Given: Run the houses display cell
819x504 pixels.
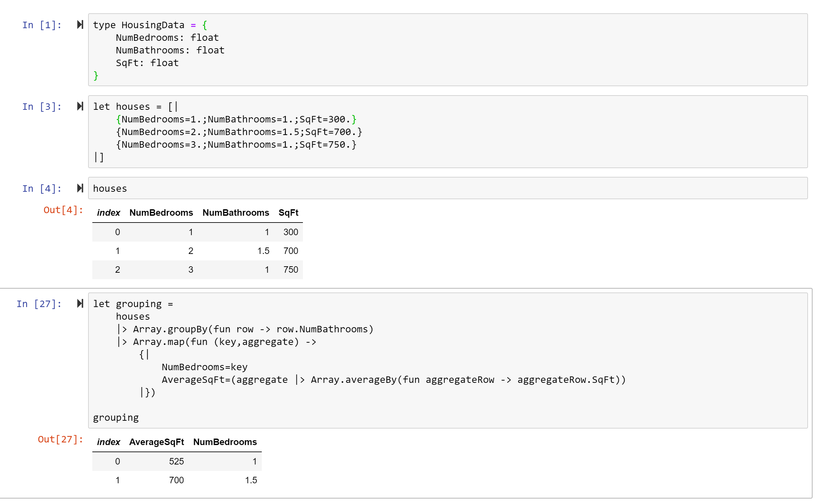Looking at the screenshot, I should [80, 188].
